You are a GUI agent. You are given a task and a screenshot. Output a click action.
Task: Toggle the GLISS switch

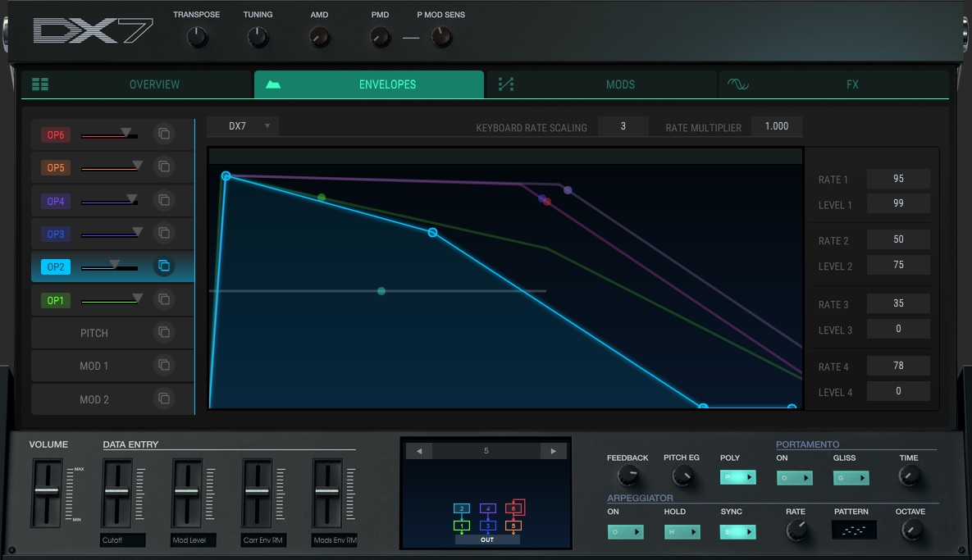pos(851,478)
